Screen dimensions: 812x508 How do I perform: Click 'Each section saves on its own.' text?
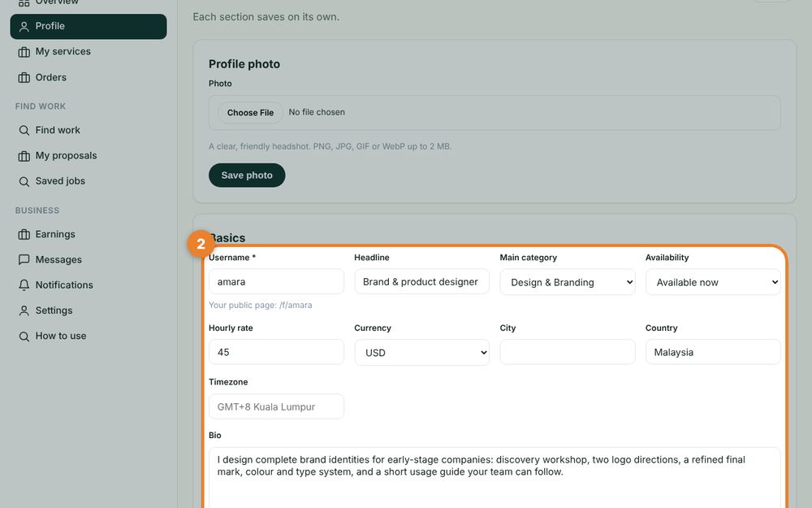coord(266,17)
